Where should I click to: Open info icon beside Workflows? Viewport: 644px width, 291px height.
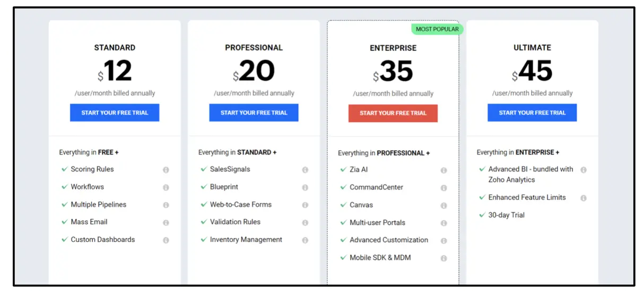coord(166,187)
